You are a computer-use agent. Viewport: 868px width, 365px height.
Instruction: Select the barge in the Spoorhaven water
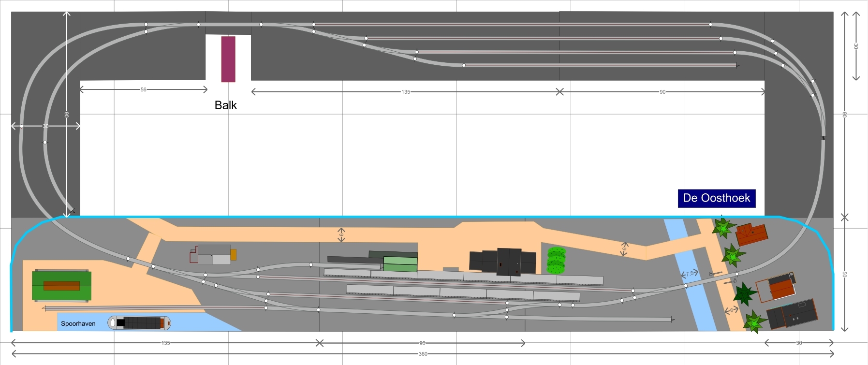[140, 323]
